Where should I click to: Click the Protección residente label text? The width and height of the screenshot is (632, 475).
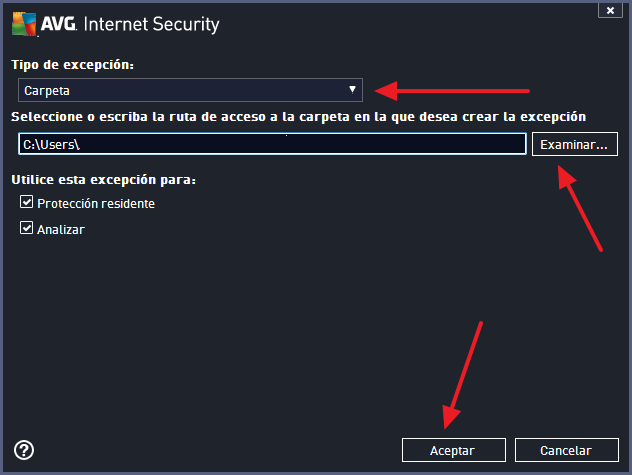[96, 204]
